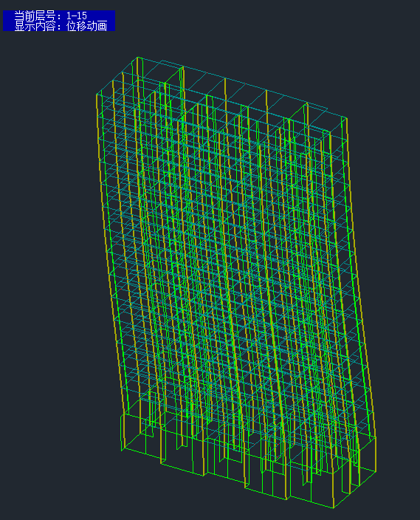Select the 位移动画 displacement animation text
Viewport: 420px width, 520px height.
pos(87,26)
